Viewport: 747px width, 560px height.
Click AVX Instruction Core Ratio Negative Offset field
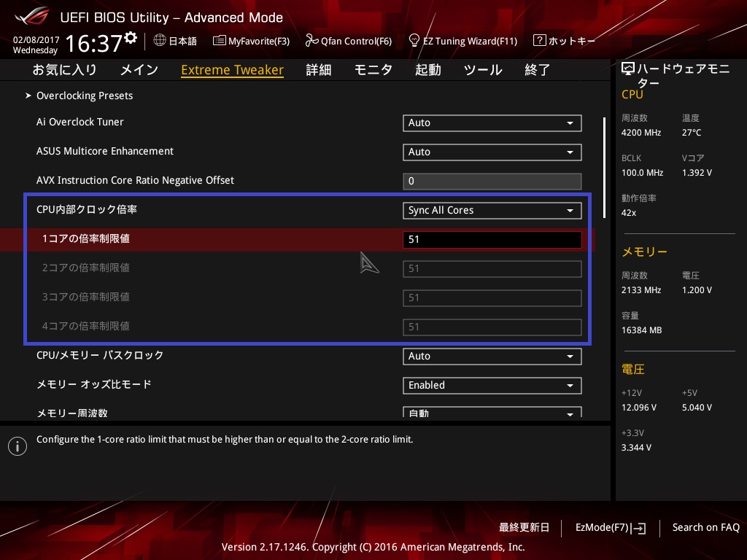(x=492, y=181)
